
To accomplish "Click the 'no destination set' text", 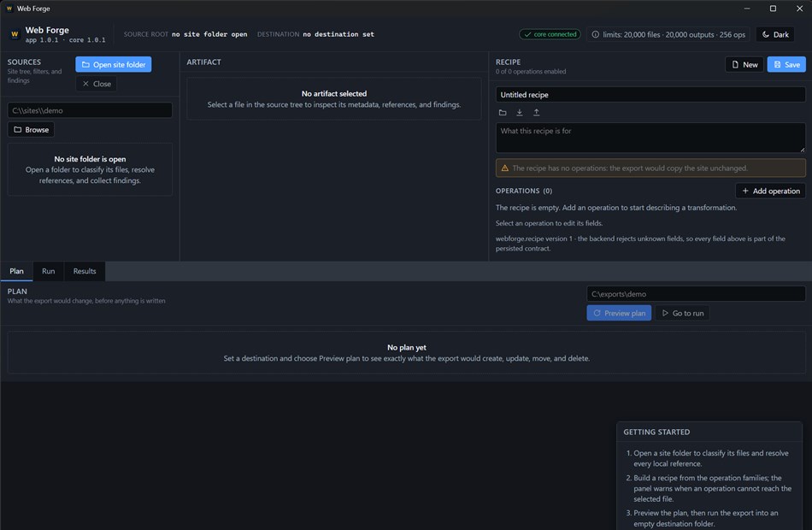I will [338, 34].
